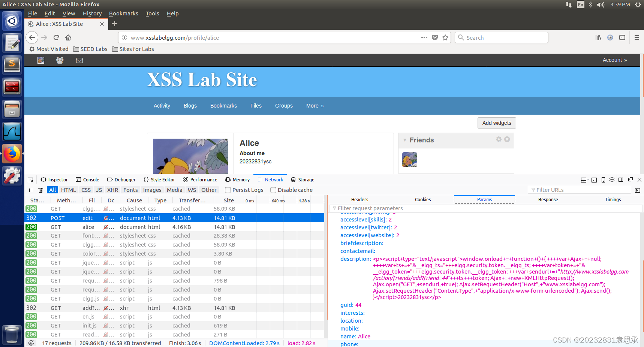Viewport: 644px width, 347px height.
Task: Select the GET alice document request row
Action: coord(174,227)
